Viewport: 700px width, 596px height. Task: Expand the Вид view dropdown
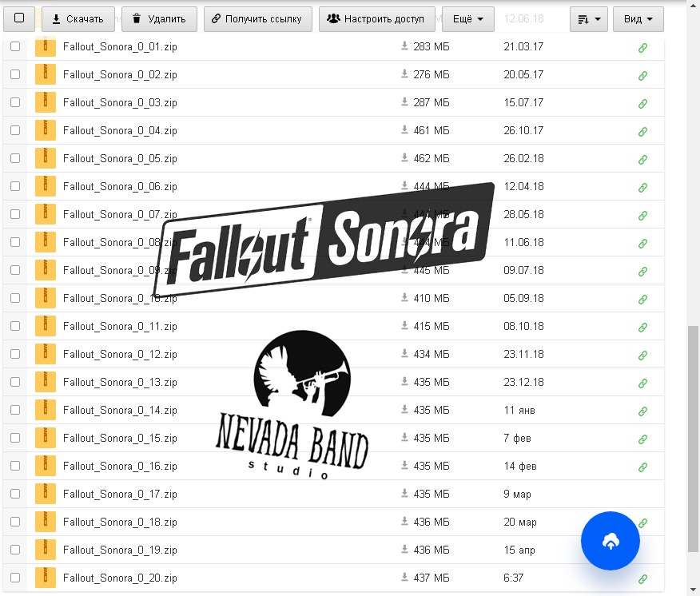(638, 19)
